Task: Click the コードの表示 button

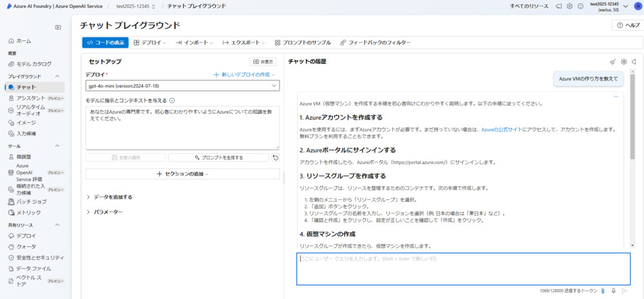Action: point(106,42)
